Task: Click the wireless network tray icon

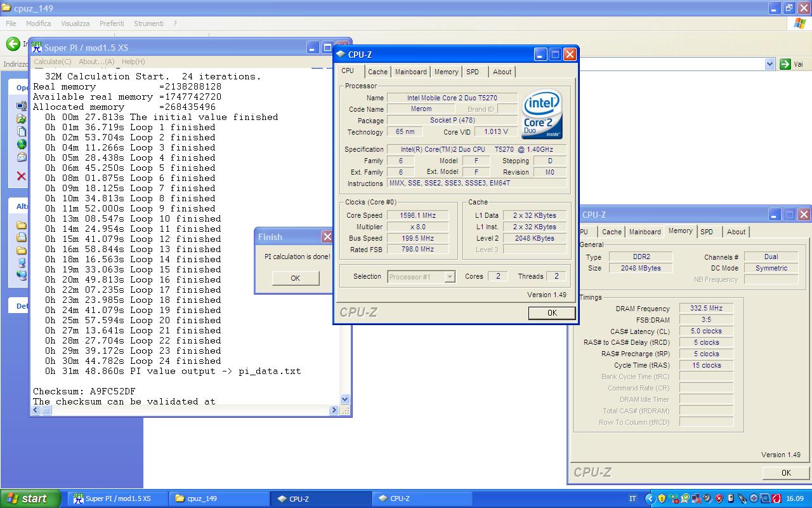Action: point(674,498)
